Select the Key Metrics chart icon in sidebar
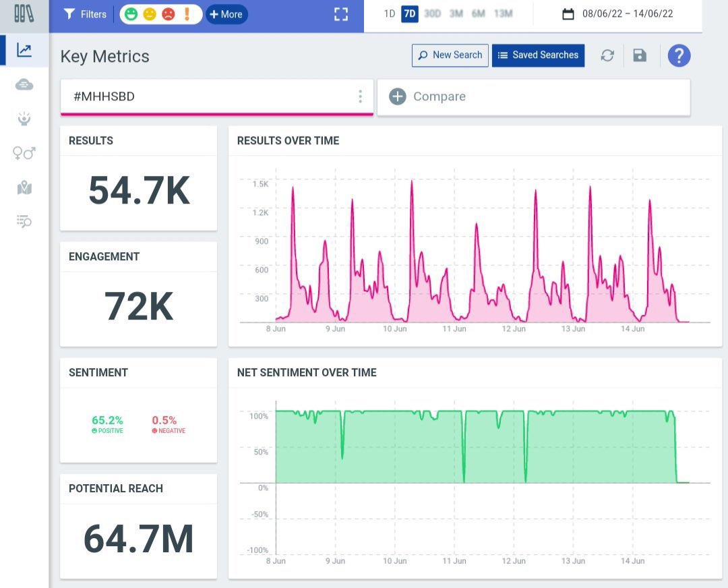The height and width of the screenshot is (588, 728). pyautogui.click(x=24, y=50)
